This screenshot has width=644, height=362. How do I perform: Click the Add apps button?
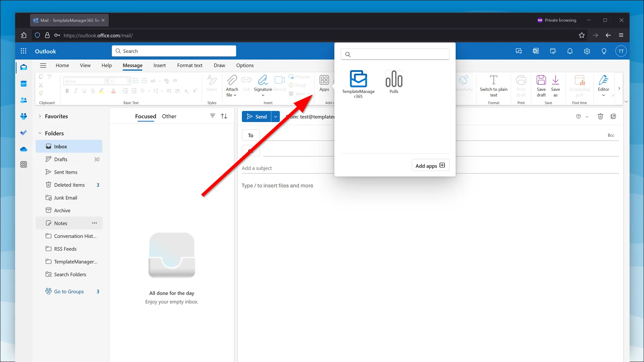(430, 165)
